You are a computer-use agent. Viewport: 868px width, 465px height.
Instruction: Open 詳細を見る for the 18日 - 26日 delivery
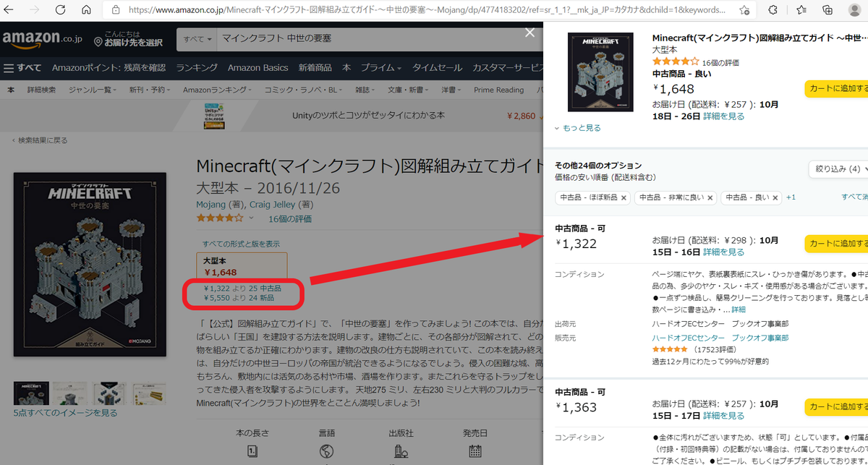click(x=724, y=116)
